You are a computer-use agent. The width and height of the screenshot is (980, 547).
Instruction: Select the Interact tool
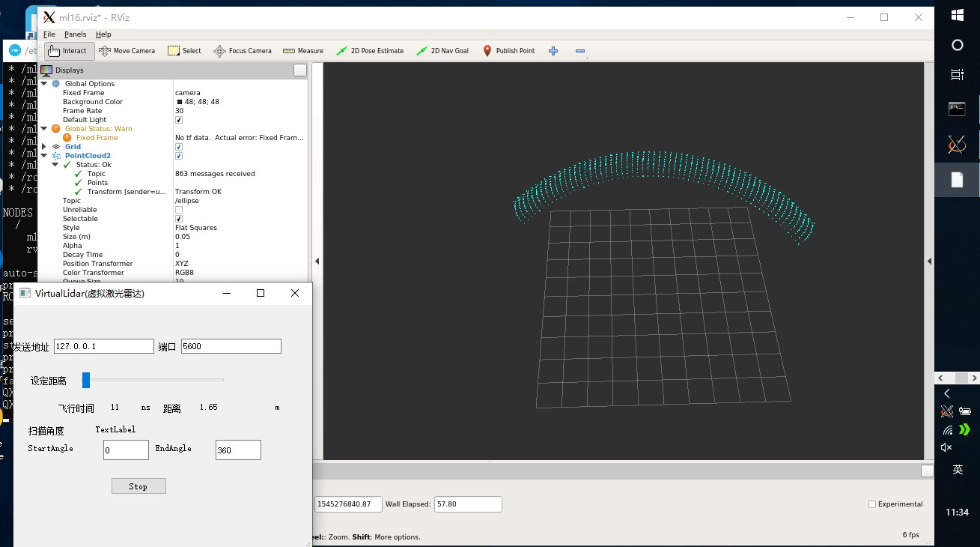click(x=67, y=51)
